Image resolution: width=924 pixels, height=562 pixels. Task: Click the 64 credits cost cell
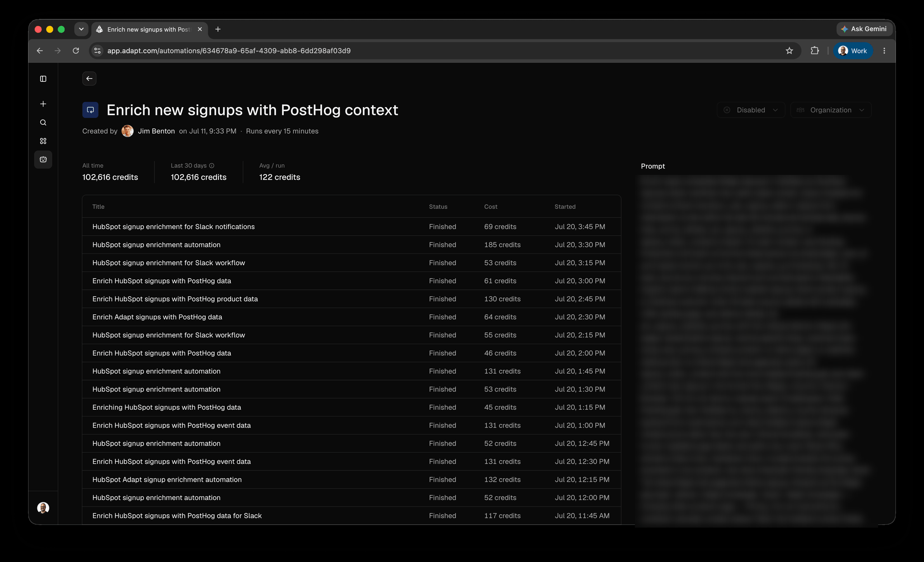(500, 317)
